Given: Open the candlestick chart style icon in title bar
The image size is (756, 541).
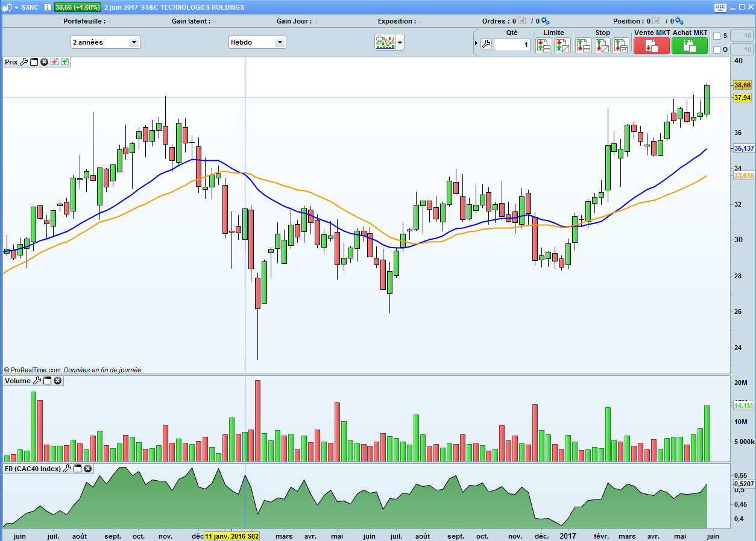Looking at the screenshot, I should pos(8,7).
